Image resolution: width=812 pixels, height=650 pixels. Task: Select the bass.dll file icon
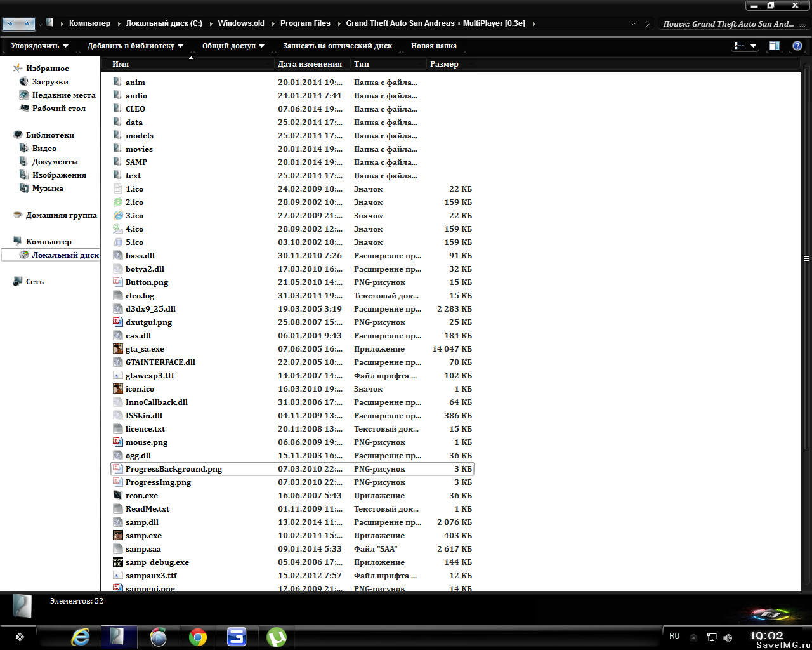point(118,255)
